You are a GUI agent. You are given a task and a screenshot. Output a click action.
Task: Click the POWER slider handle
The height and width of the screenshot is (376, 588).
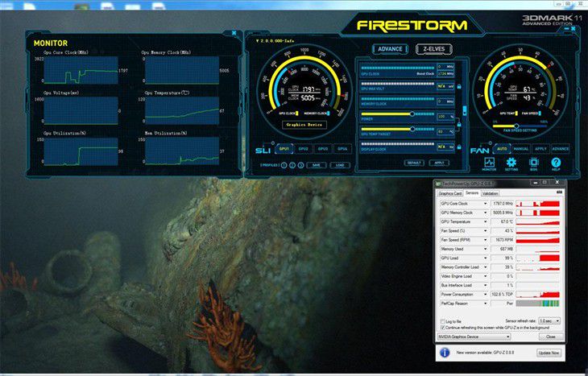412,114
